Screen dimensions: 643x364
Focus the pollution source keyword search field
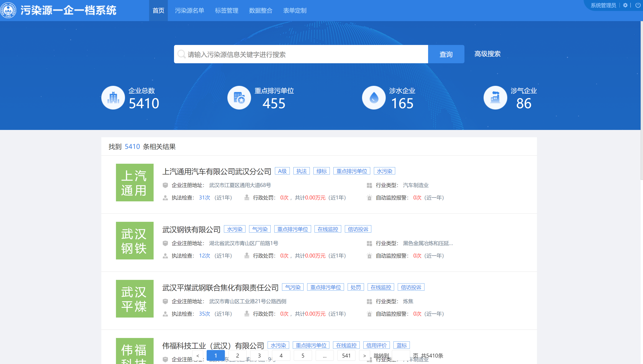(x=301, y=54)
